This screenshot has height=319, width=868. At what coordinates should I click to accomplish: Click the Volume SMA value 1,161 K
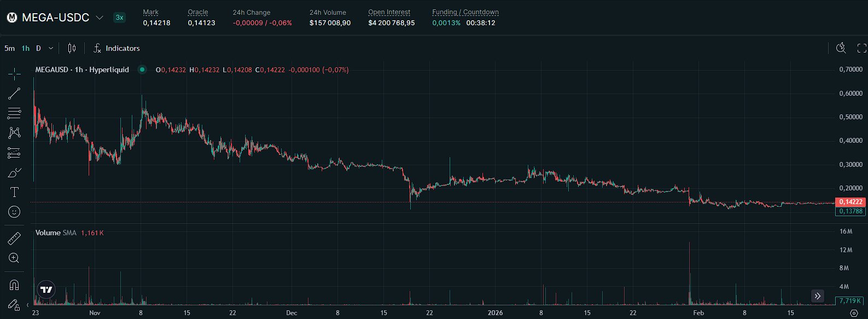(92, 233)
